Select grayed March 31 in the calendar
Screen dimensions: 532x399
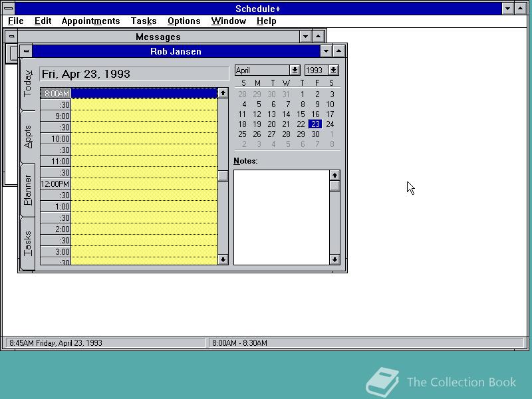pos(286,94)
